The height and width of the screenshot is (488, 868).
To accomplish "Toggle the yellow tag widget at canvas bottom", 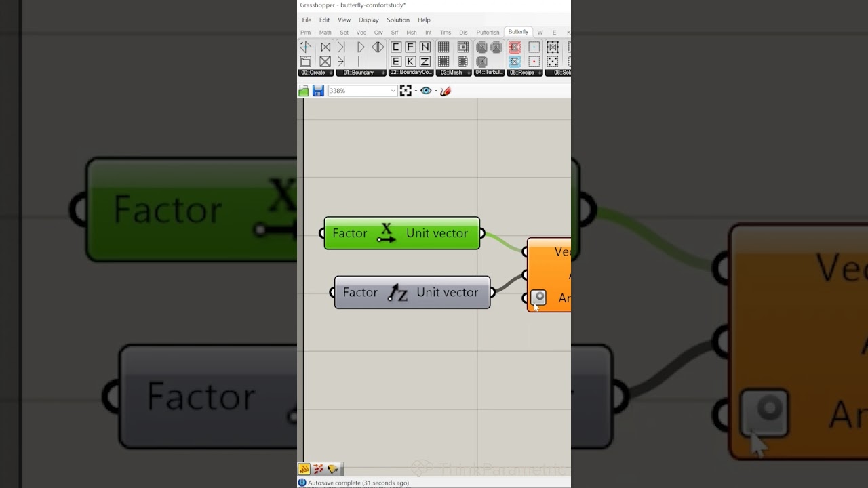I will point(332,469).
